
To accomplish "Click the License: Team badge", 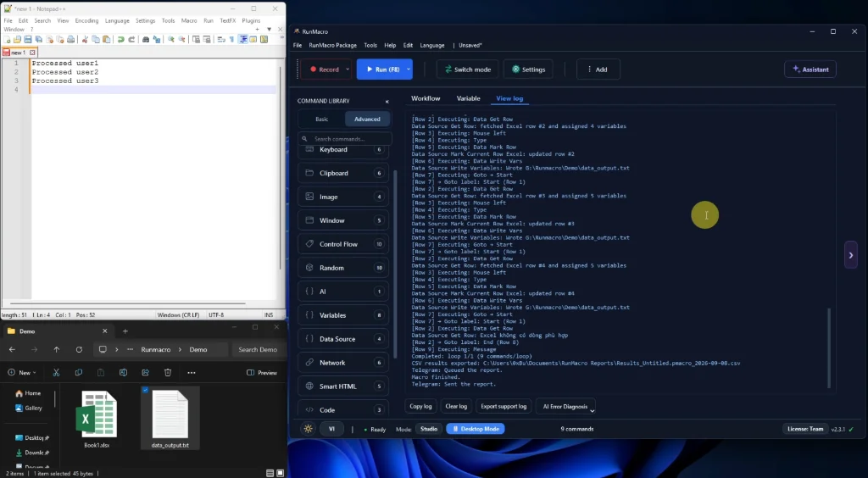I will (805, 429).
